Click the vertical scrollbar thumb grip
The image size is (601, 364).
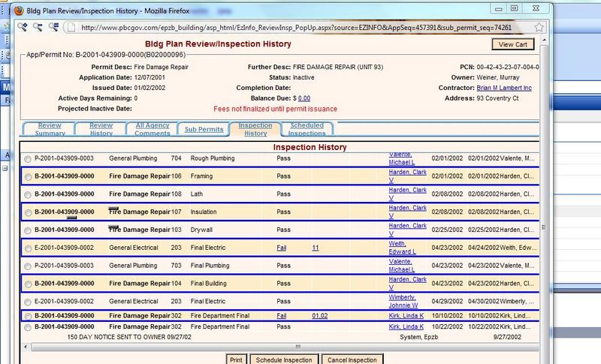[x=543, y=227]
